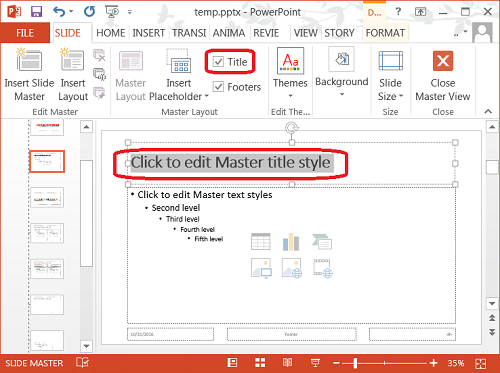Image resolution: width=500 pixels, height=373 pixels.
Task: Open the FILE tab
Action: [25, 33]
